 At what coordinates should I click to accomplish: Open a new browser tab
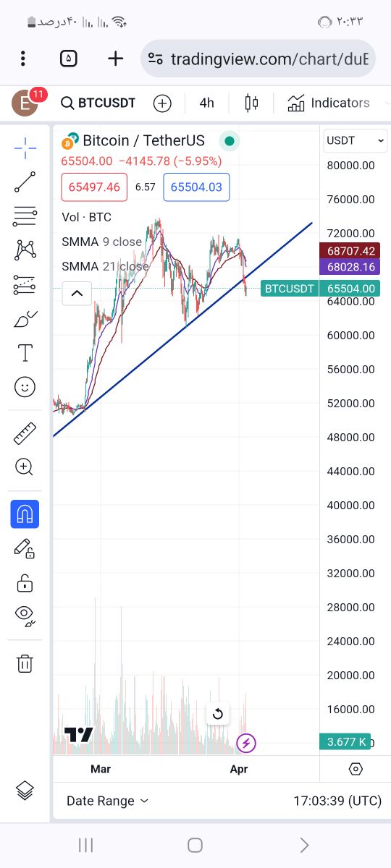tap(115, 59)
